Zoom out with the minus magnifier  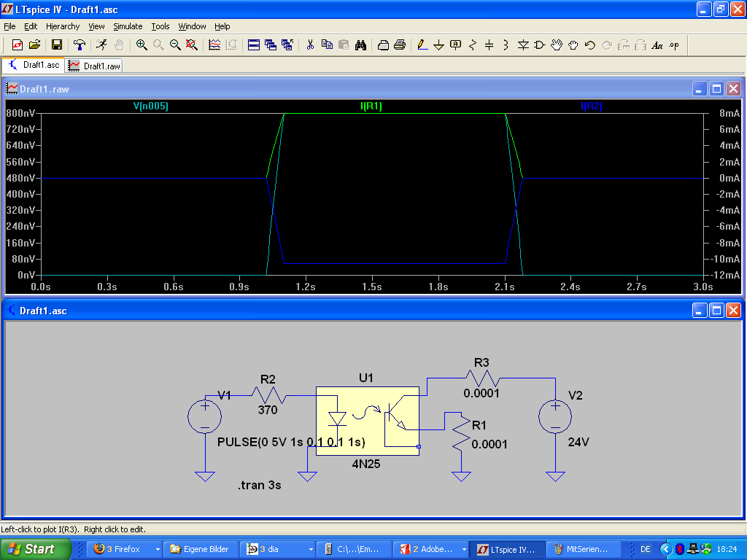click(175, 44)
